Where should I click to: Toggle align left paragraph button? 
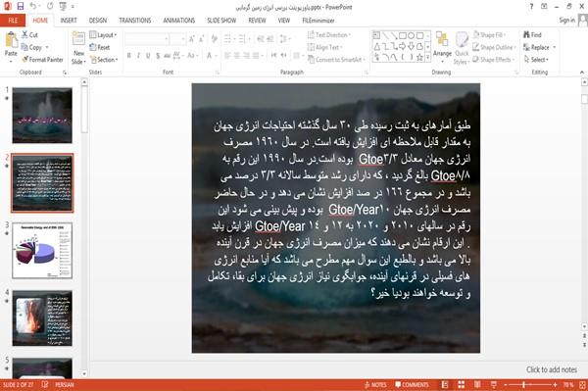[227, 56]
